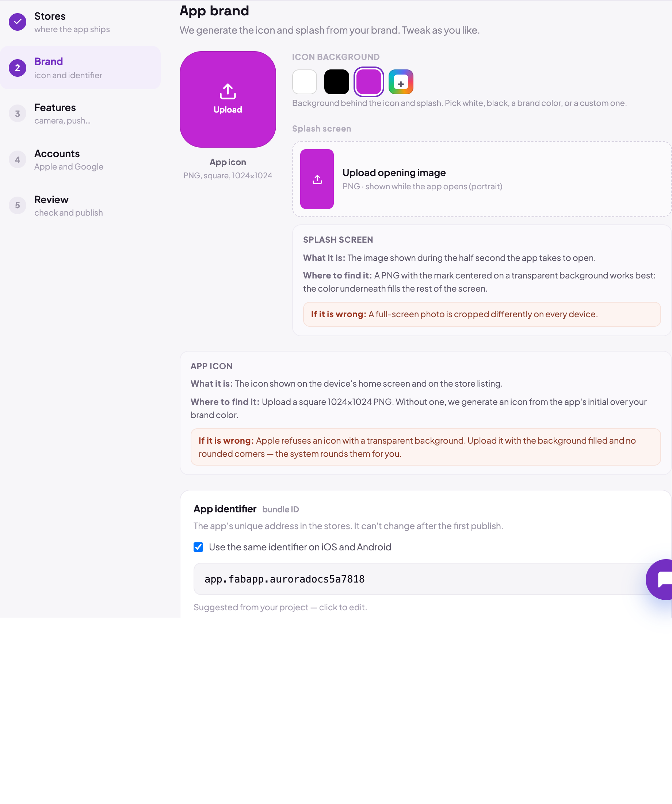Click the App icon label under upload tile

tap(228, 162)
